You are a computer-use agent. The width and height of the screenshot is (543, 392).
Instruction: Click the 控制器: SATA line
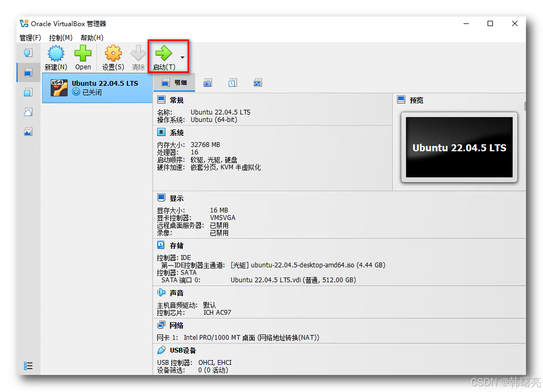(176, 273)
